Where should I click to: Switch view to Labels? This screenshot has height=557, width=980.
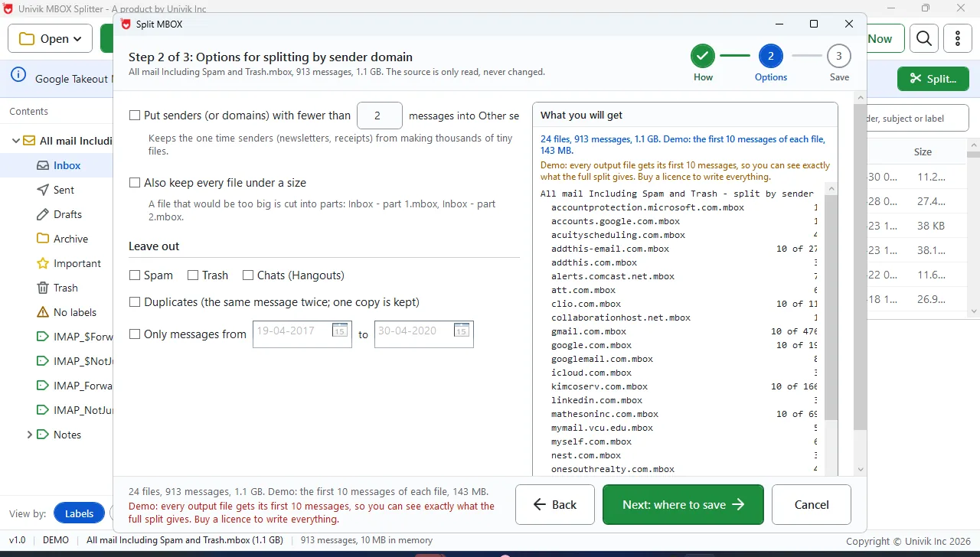[x=79, y=513]
